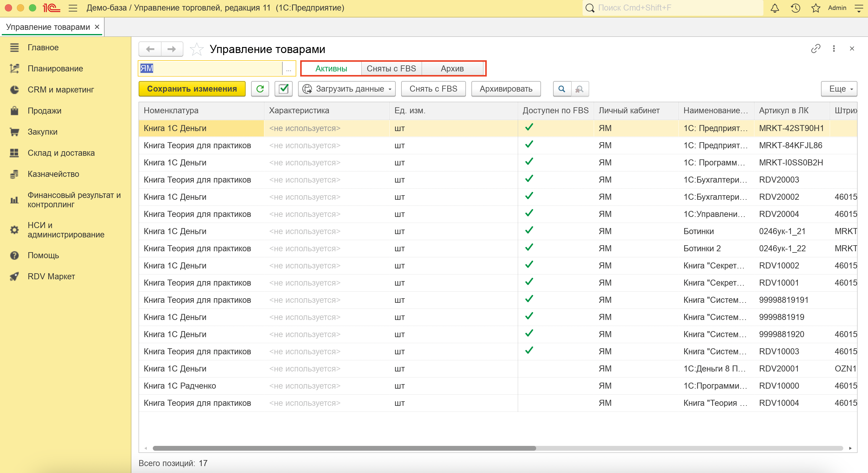This screenshot has height=473, width=868.
Task: Click the get link chain icon
Action: (816, 49)
